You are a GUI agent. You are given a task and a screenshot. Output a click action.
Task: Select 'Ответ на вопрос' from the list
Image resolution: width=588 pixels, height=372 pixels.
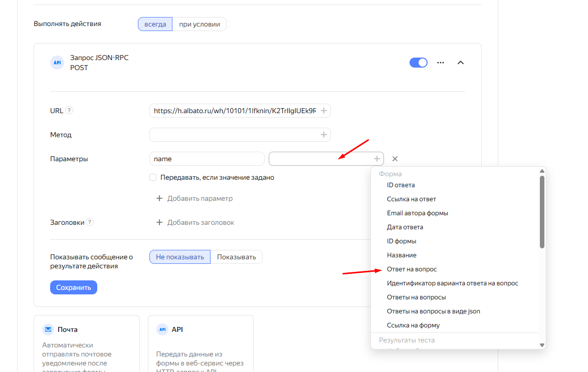412,269
